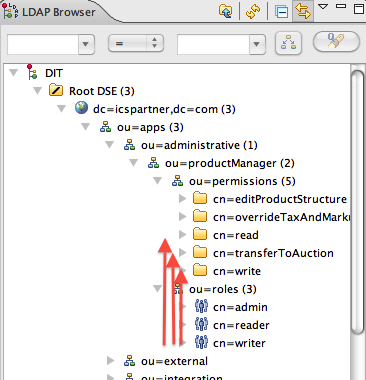Toggle the Link with Editor icon
This screenshot has height=380, width=366.
coord(303,11)
